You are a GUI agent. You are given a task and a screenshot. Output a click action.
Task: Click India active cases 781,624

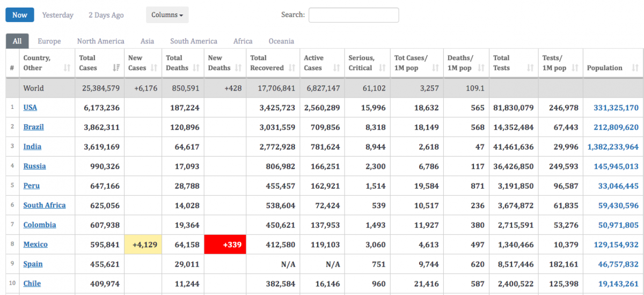pos(325,146)
